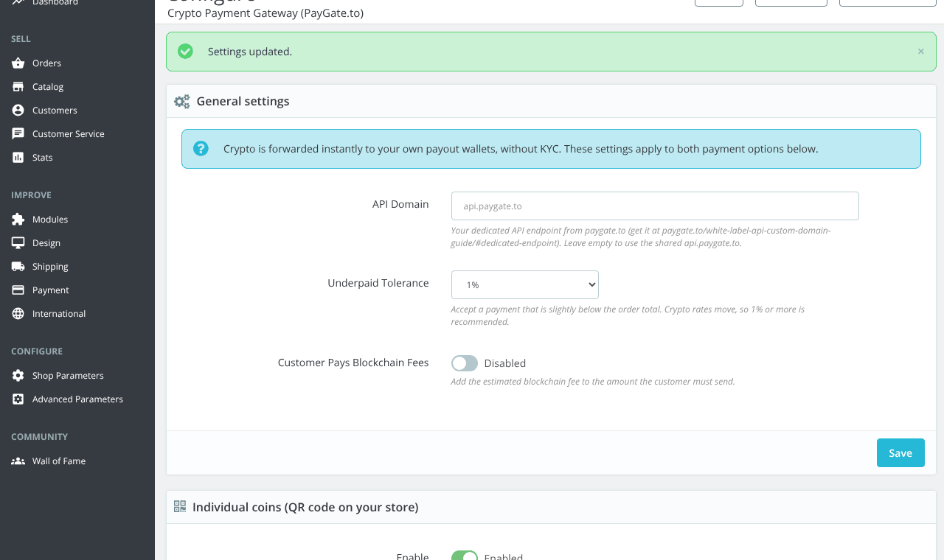This screenshot has width=944, height=560.
Task: Toggle the Individual coins Enable switch
Action: click(x=465, y=556)
